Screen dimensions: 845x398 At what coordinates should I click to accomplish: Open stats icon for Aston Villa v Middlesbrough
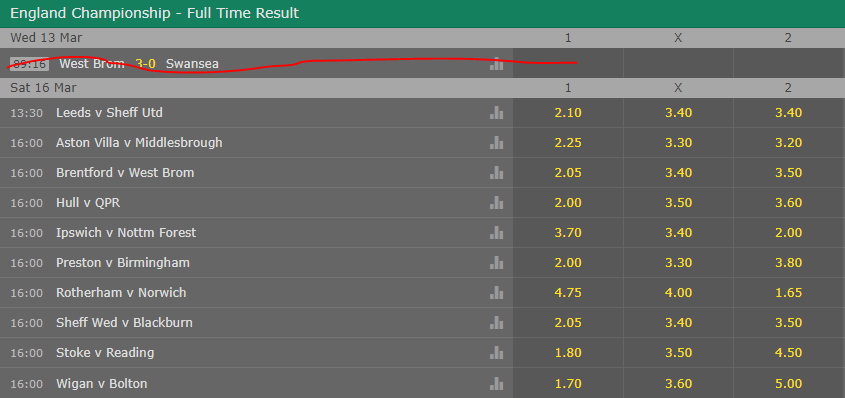(496, 143)
